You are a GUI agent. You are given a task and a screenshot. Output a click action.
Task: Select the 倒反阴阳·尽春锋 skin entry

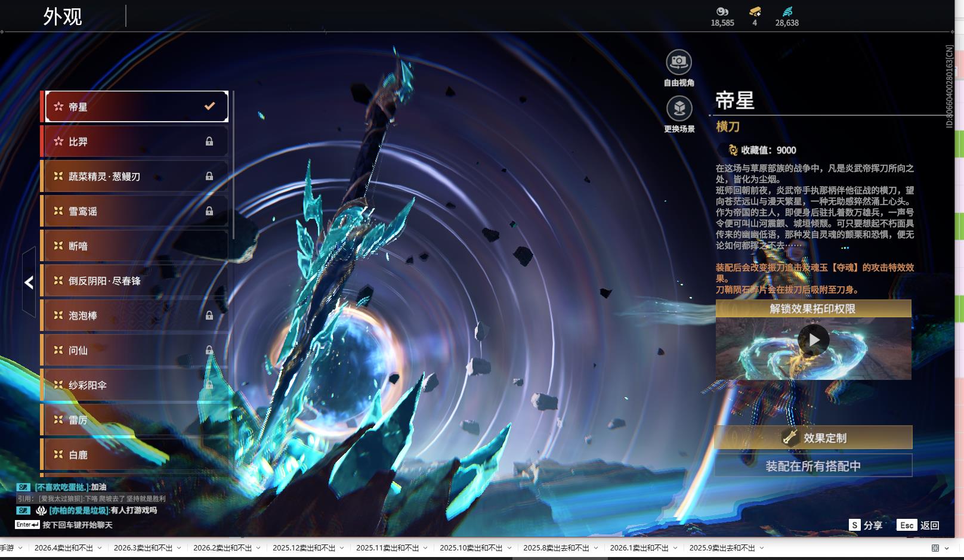(134, 281)
